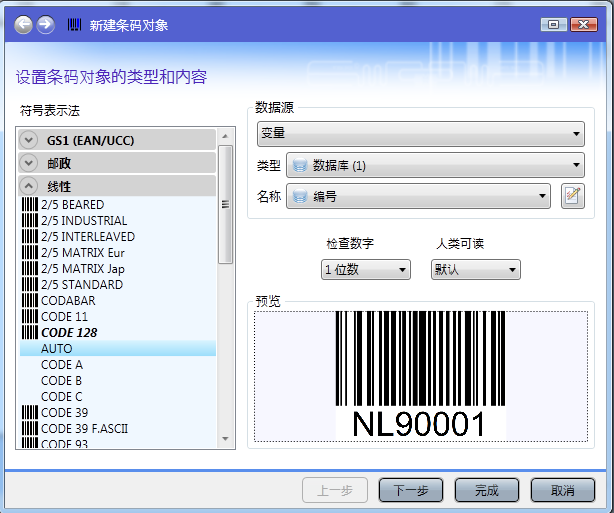Viewport: 614px width, 513px height.
Task: Expand the GS1 (EAN/UCC) group
Action: [29, 140]
